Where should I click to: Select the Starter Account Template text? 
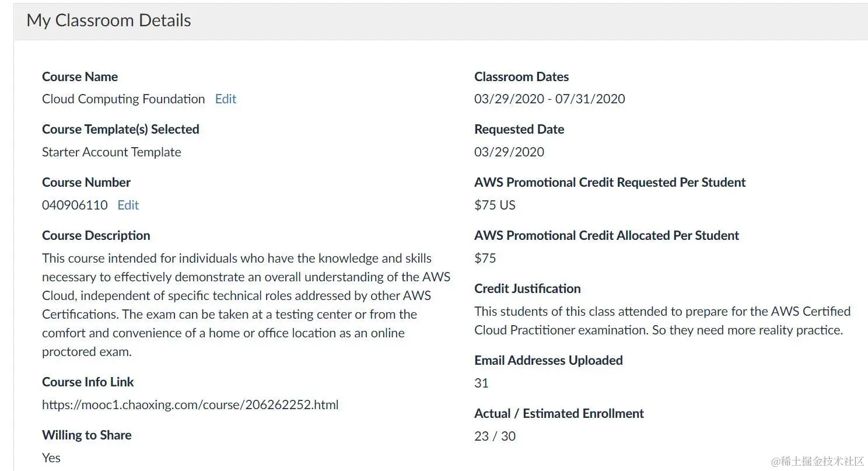pyautogui.click(x=111, y=152)
